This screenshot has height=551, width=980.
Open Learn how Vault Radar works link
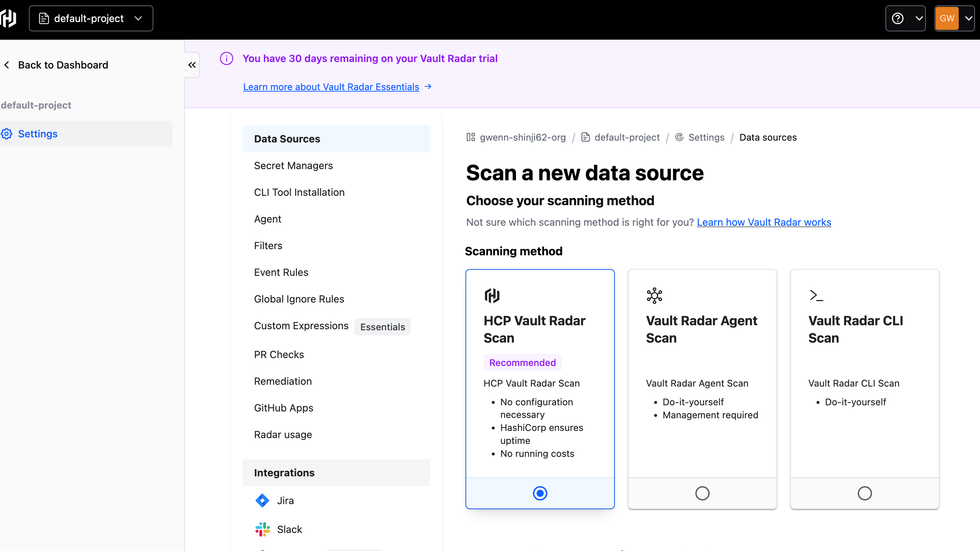click(764, 222)
